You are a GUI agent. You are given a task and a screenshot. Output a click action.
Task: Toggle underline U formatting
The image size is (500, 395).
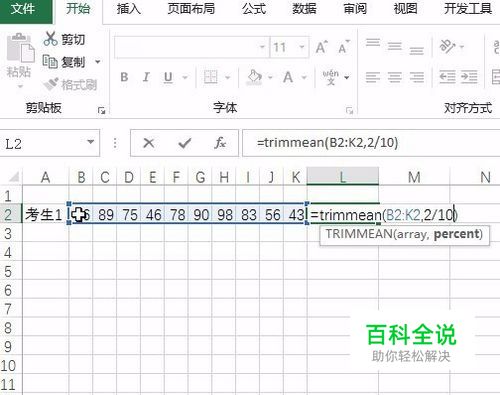(x=168, y=77)
